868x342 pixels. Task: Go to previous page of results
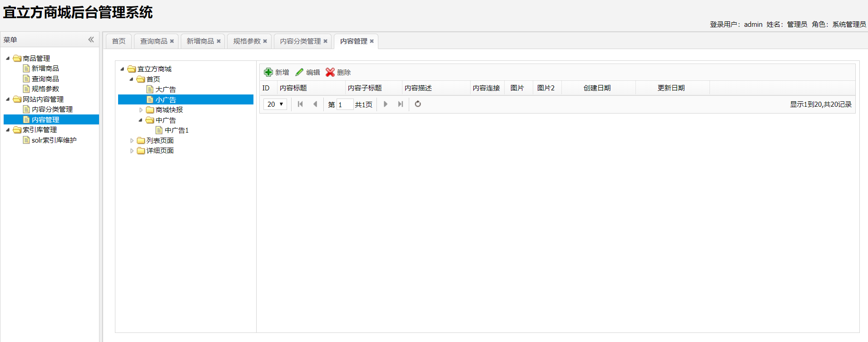click(315, 104)
